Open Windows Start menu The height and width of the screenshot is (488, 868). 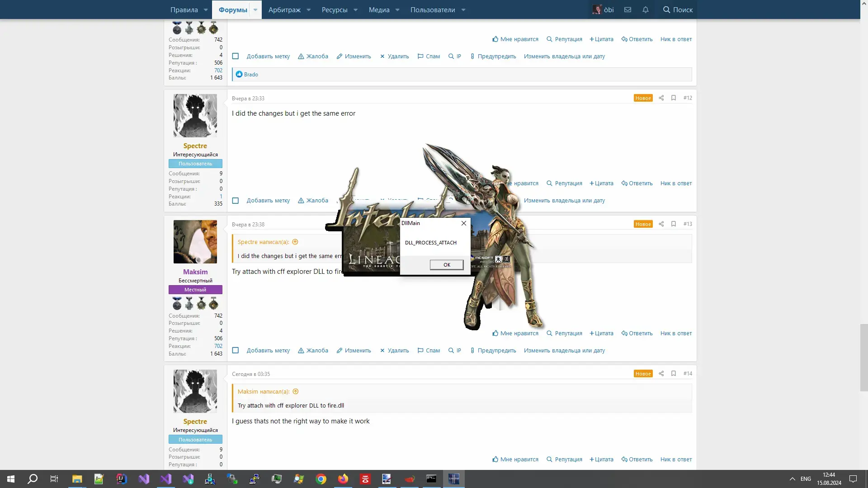[x=11, y=479]
